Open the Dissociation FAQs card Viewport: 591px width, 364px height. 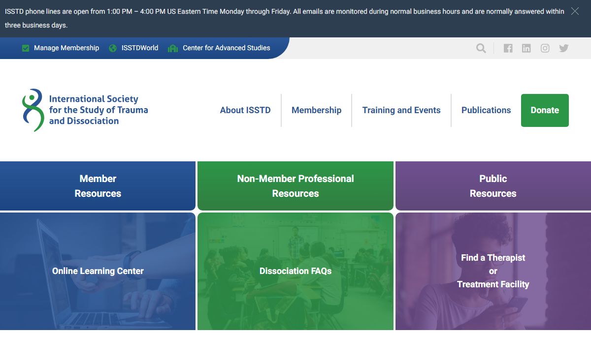pyautogui.click(x=295, y=271)
